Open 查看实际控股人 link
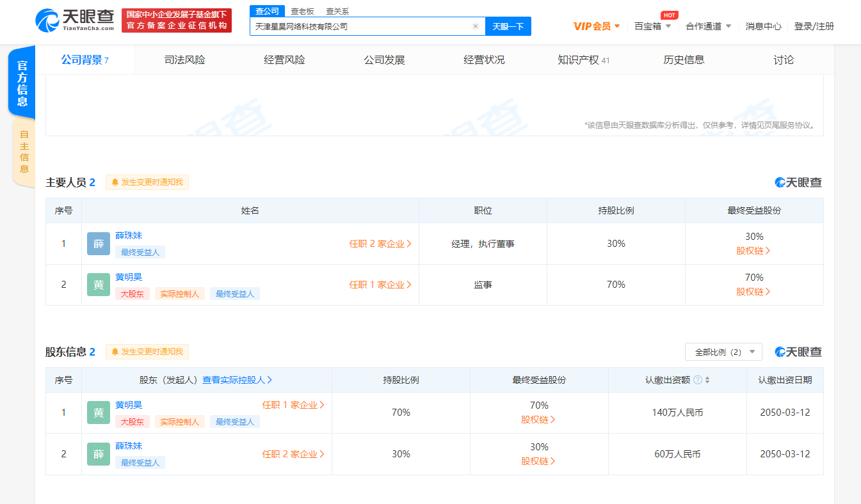The height and width of the screenshot is (504, 861). coord(237,380)
